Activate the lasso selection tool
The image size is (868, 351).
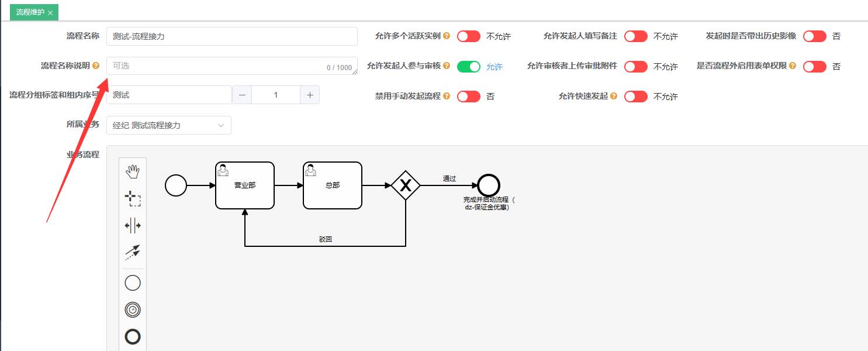pos(133,199)
